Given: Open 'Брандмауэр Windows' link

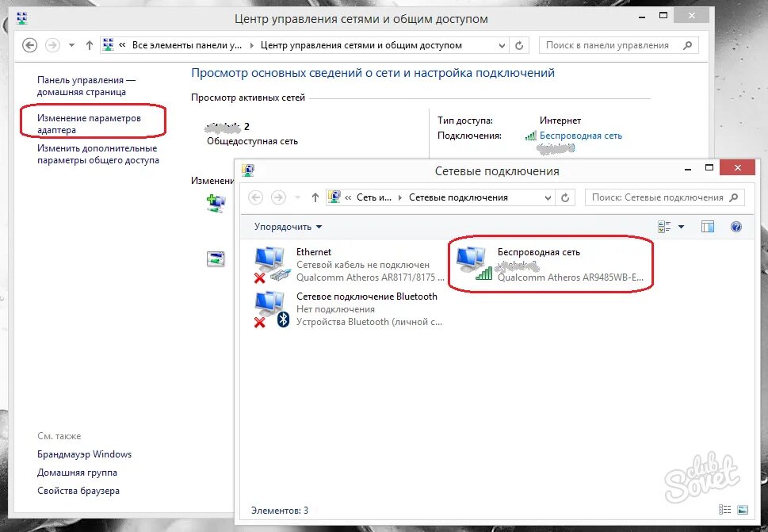Looking at the screenshot, I should tap(84, 454).
